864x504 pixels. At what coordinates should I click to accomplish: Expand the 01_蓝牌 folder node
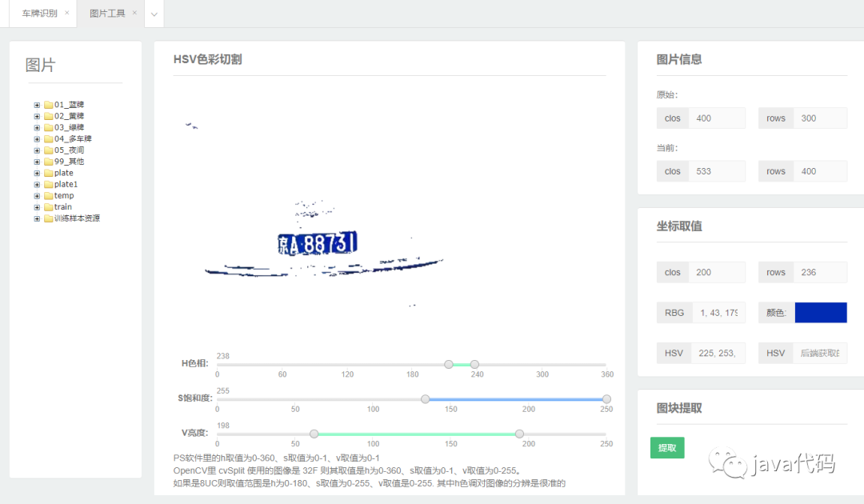[x=37, y=105]
